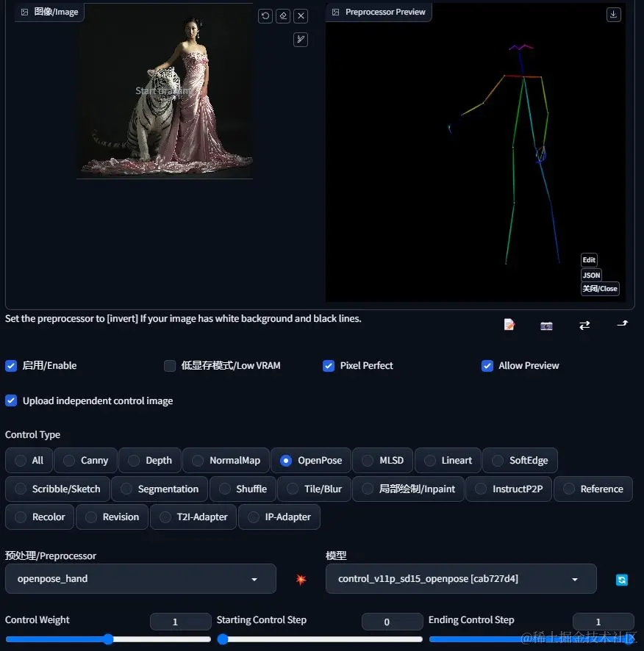Toggle Allow Preview checkbox

click(x=487, y=366)
